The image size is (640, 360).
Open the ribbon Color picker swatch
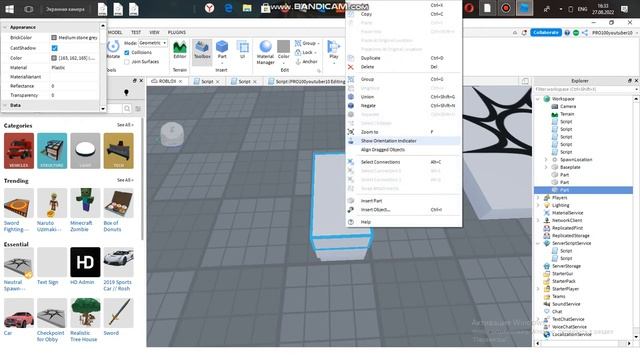click(x=283, y=47)
